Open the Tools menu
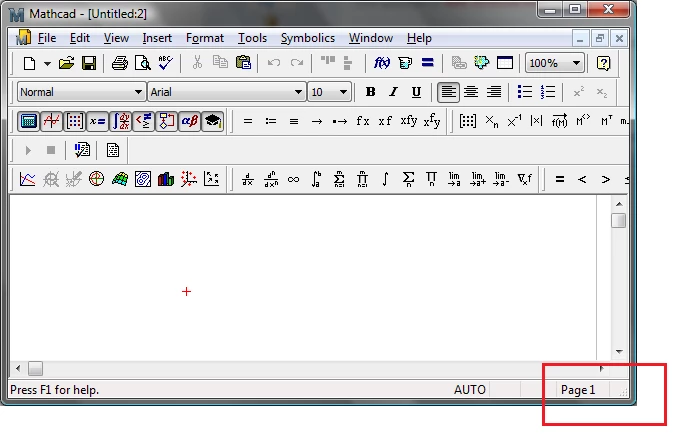690x446 pixels. point(252,38)
